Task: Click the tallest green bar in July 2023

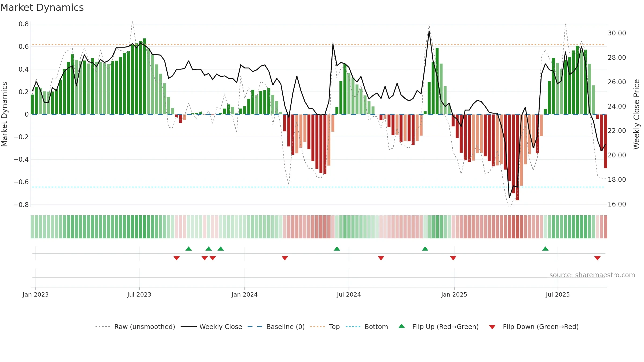Action: point(145,76)
